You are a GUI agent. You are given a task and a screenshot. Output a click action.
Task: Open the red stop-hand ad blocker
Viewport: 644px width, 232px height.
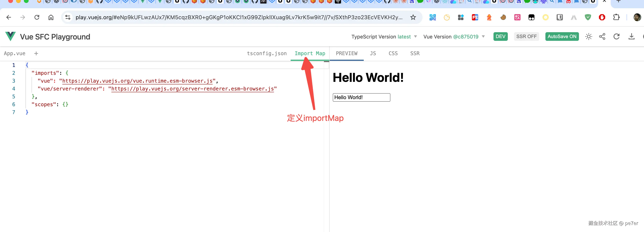[x=602, y=17]
